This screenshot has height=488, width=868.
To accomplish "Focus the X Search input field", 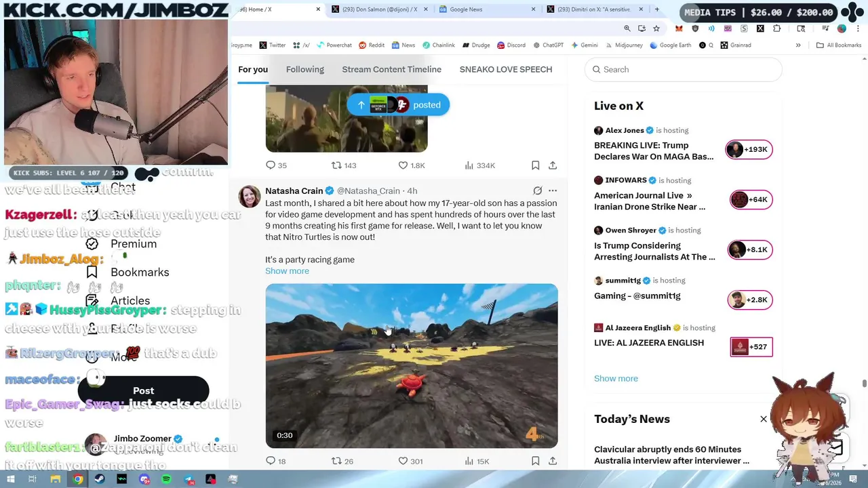I will point(684,69).
